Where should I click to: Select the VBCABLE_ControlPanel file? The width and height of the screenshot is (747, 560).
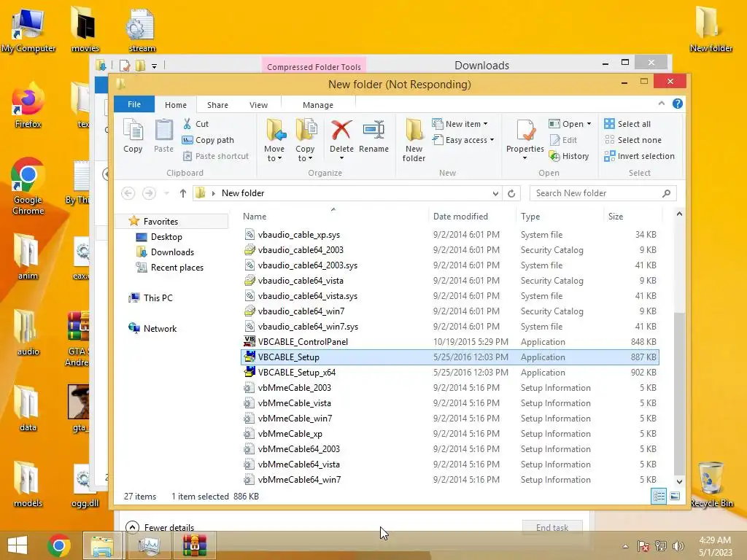pyautogui.click(x=450, y=342)
